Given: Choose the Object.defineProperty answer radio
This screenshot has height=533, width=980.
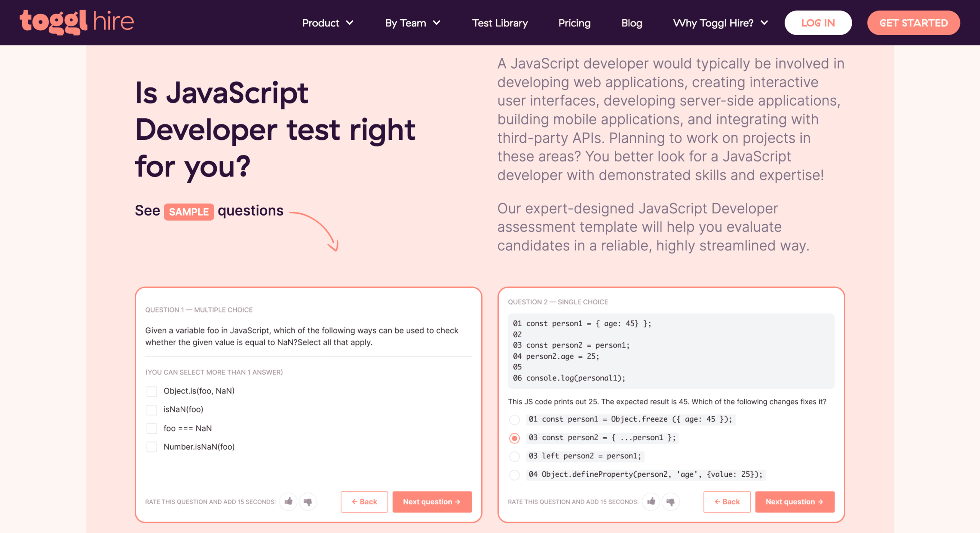Looking at the screenshot, I should pyautogui.click(x=514, y=475).
